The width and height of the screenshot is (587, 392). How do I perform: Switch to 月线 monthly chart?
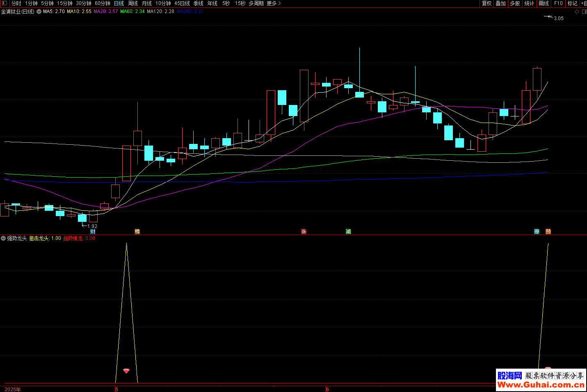147,3
